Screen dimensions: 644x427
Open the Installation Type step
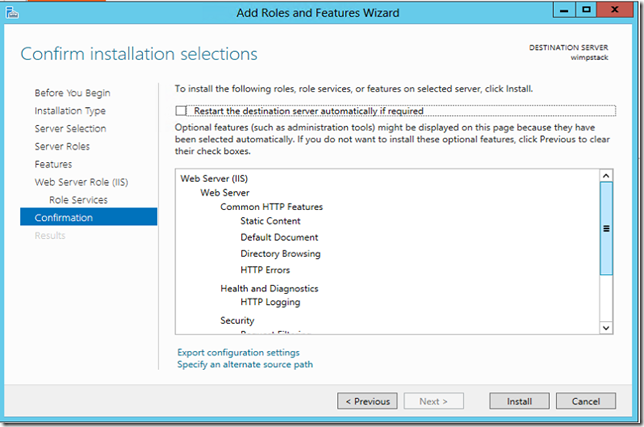pos(70,111)
